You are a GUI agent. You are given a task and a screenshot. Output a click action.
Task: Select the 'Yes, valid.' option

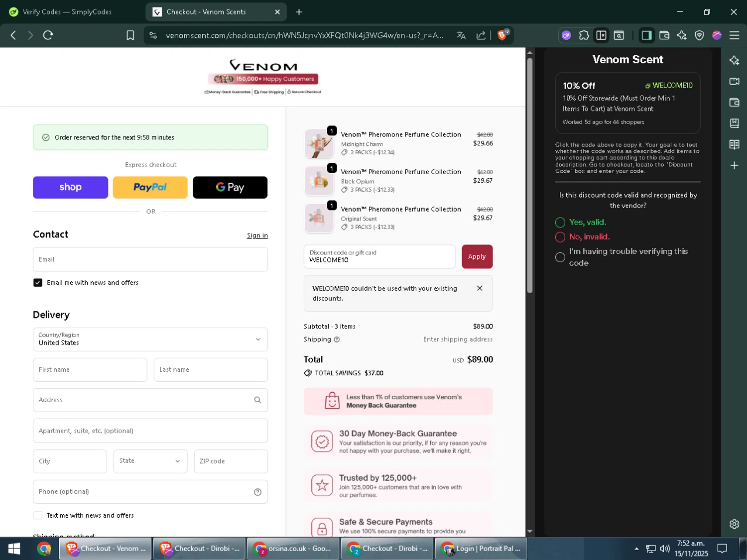(x=560, y=223)
